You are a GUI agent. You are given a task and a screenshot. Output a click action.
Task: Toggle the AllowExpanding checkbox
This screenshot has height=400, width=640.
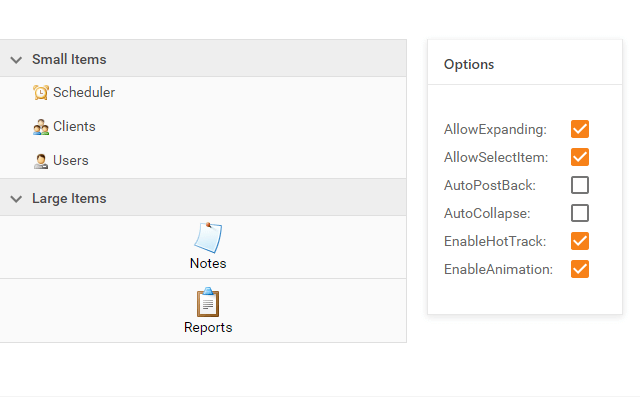580,129
